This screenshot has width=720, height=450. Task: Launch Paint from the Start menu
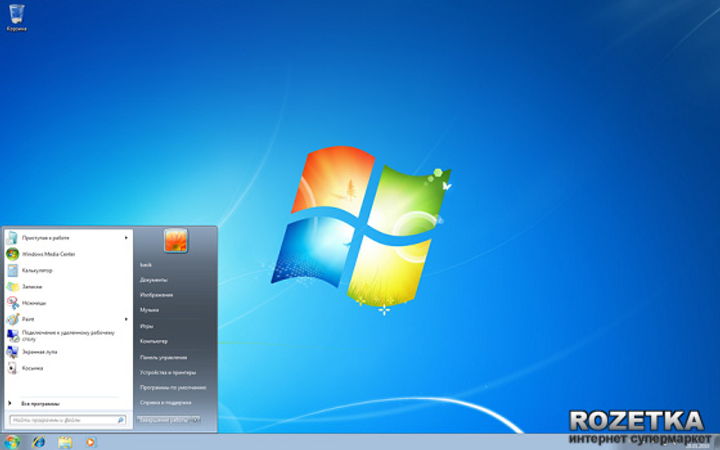click(68, 319)
